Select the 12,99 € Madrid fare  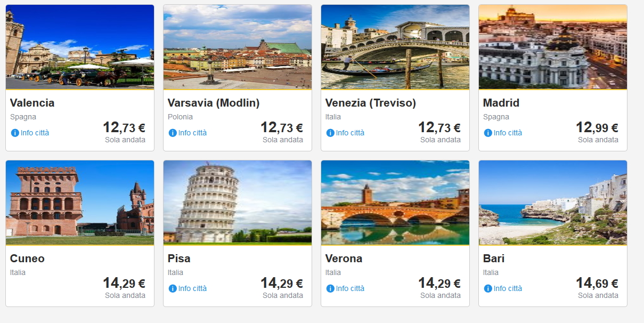click(597, 127)
